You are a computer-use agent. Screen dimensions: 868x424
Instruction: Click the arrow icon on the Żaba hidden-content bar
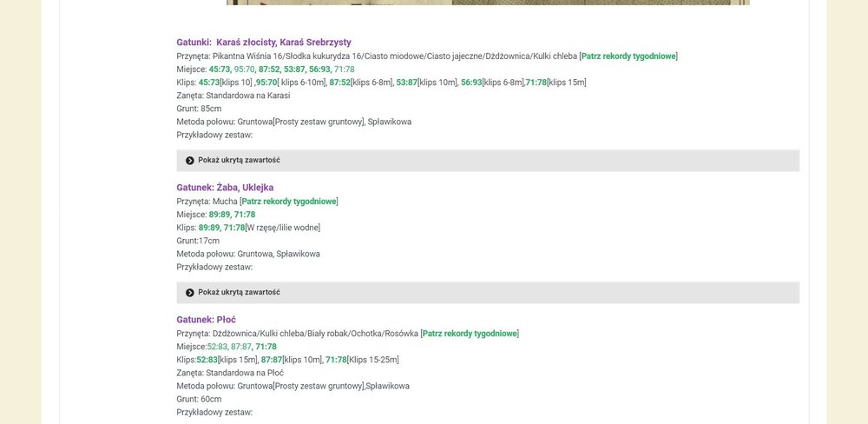(x=190, y=293)
